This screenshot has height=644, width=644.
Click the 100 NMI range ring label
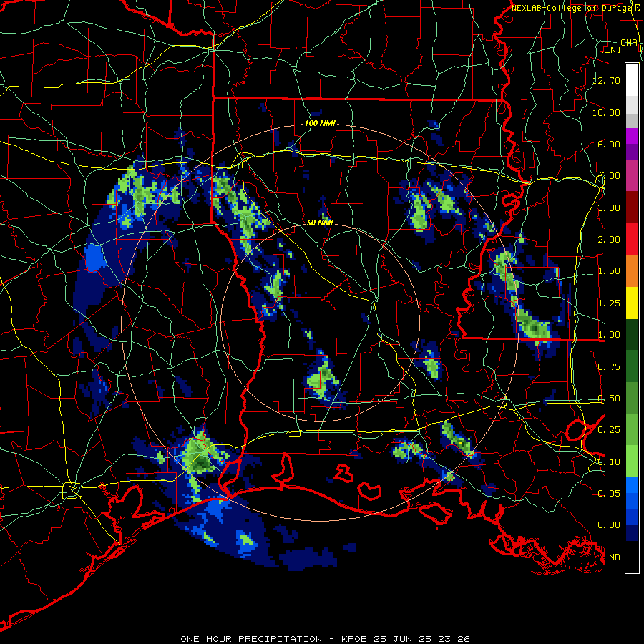[320, 123]
